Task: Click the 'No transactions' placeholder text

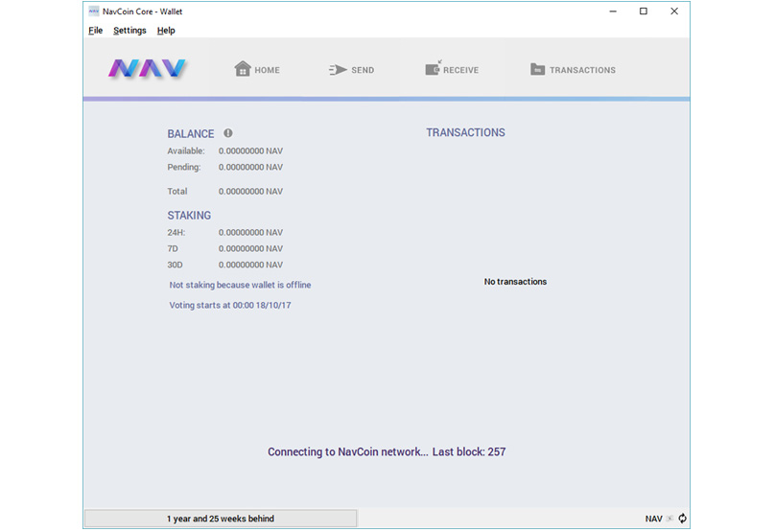Action: click(x=515, y=282)
